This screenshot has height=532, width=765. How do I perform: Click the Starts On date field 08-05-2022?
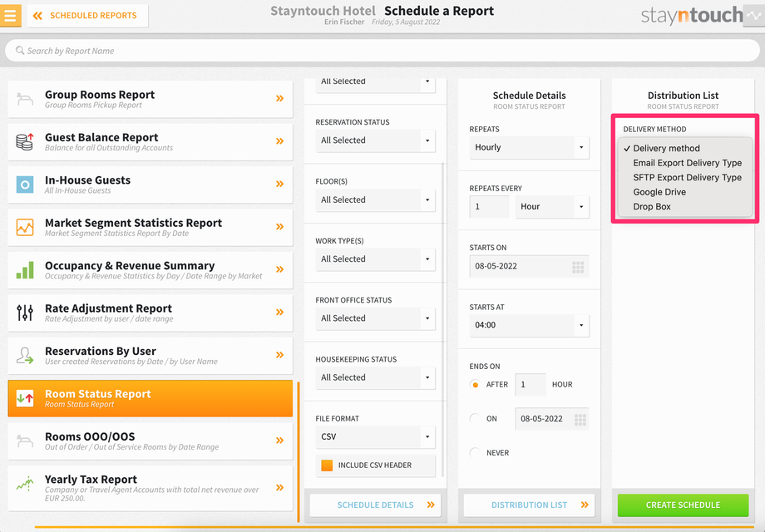(529, 266)
